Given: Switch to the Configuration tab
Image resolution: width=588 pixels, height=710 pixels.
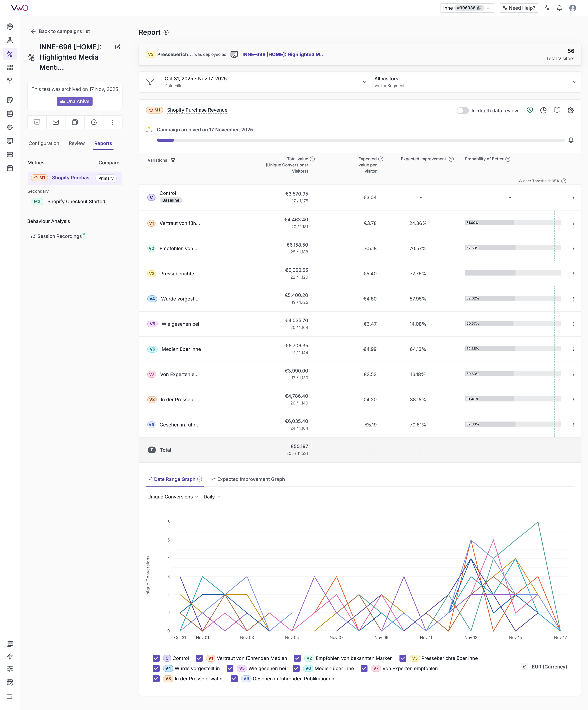Looking at the screenshot, I should pyautogui.click(x=44, y=143).
